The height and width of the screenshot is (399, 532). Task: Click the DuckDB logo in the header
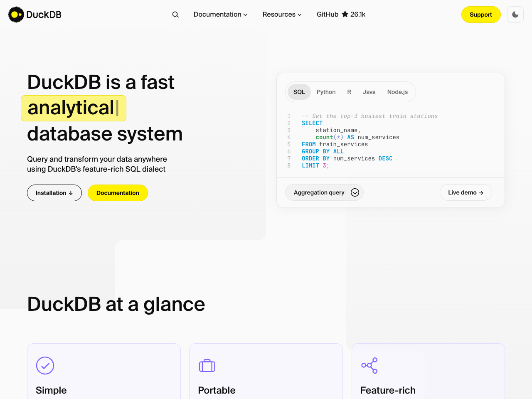coord(35,15)
